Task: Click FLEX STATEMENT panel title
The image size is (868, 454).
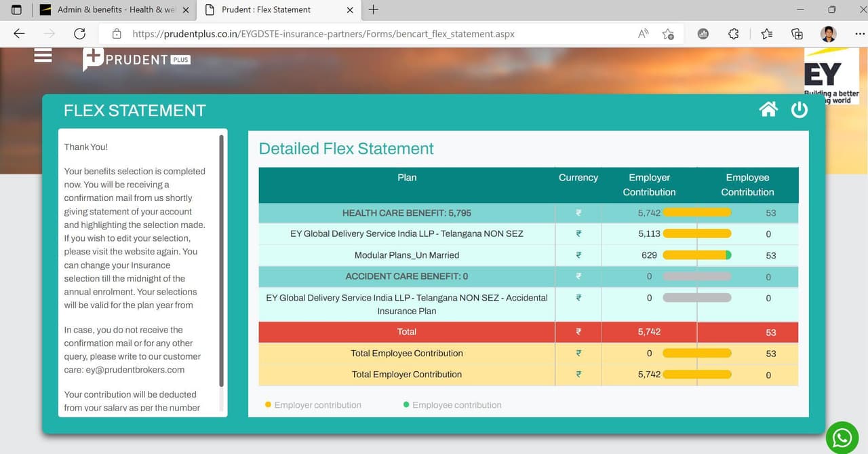Action: point(135,111)
